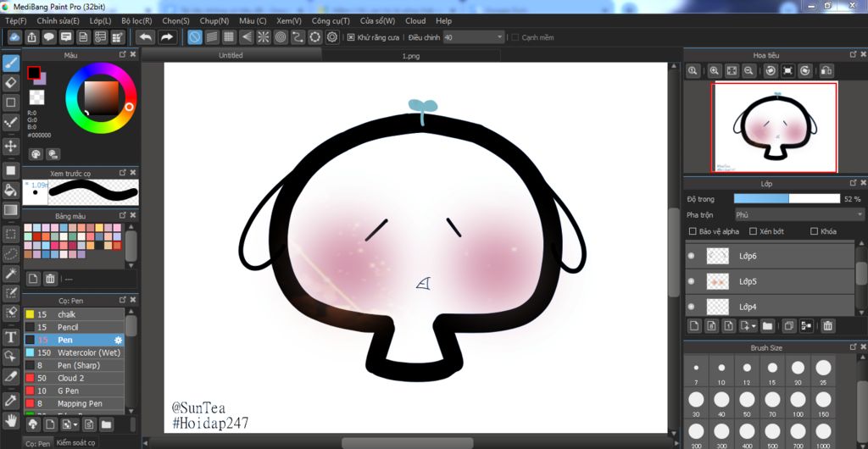Undock the Brush Size panel
Screen dimensions: 868x449
(x=854, y=346)
